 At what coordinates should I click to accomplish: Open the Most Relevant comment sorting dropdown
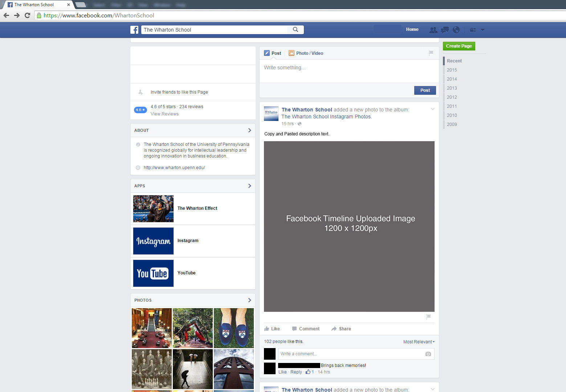419,342
